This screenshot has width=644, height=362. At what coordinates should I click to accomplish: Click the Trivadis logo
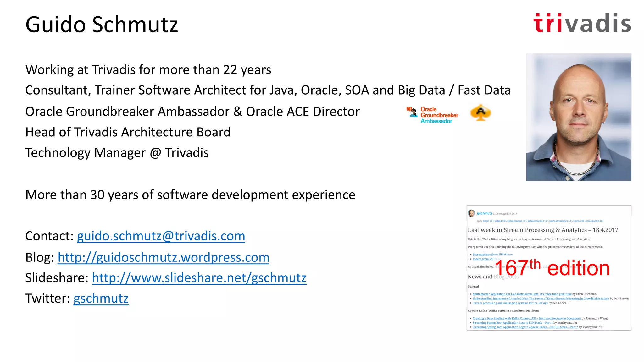point(582,23)
